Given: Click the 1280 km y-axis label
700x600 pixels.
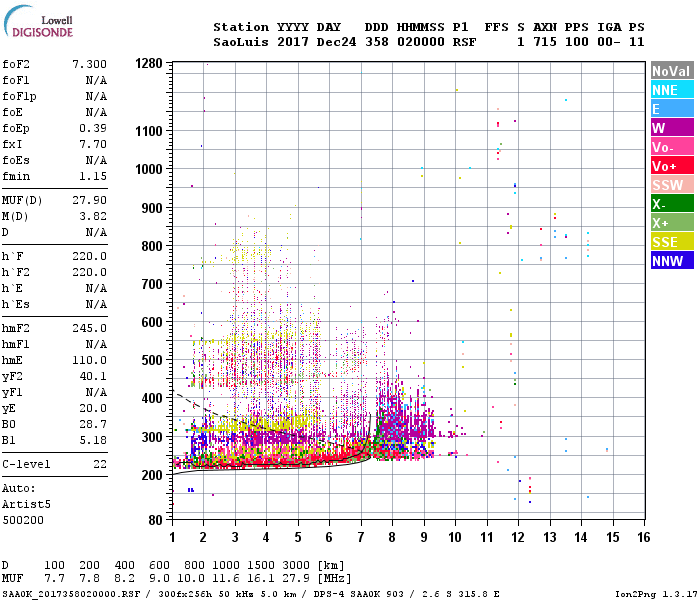Looking at the screenshot, I should point(149,63).
